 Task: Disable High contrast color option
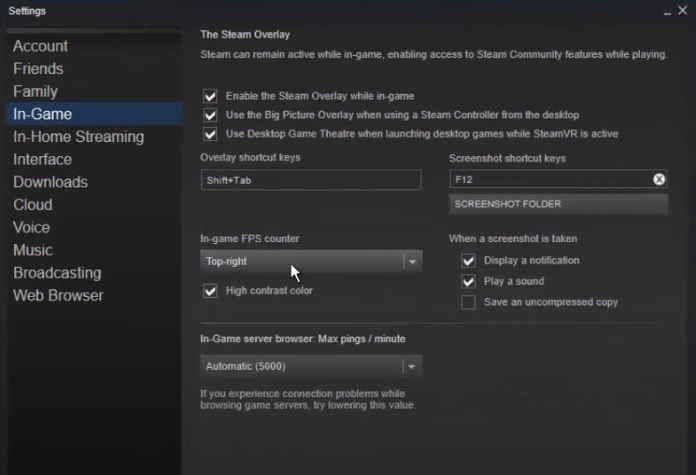(x=210, y=291)
